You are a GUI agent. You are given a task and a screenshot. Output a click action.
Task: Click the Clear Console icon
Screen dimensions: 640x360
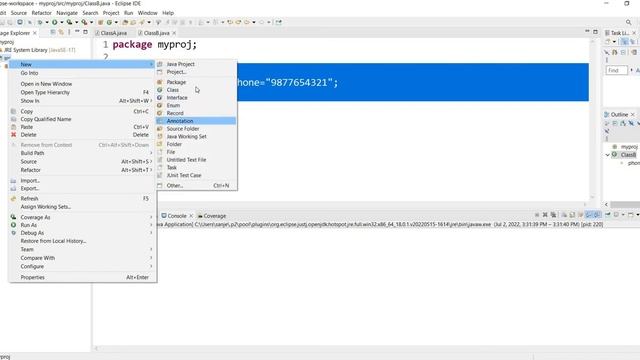[564, 215]
